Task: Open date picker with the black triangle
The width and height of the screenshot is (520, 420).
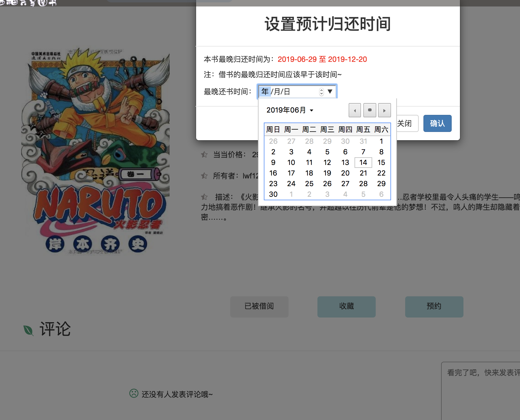Action: pyautogui.click(x=330, y=92)
